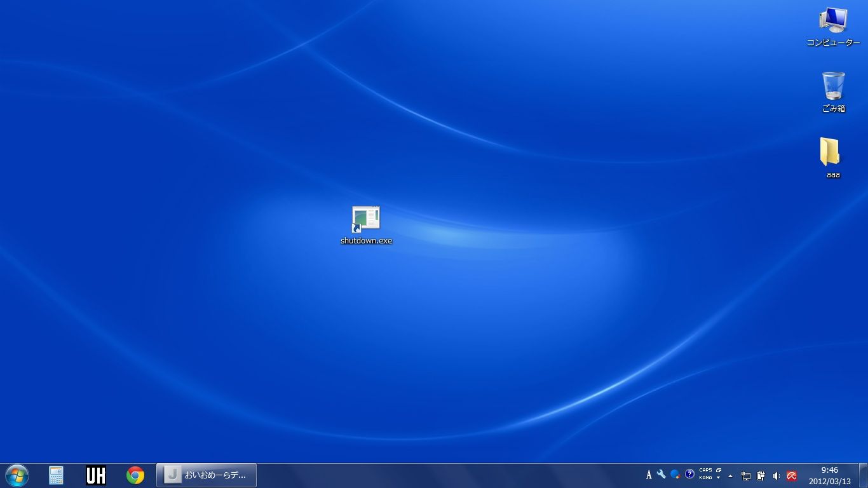Image resolution: width=868 pixels, height=488 pixels.
Task: Select the ごみ箱 recycle bin icon
Action: (833, 92)
